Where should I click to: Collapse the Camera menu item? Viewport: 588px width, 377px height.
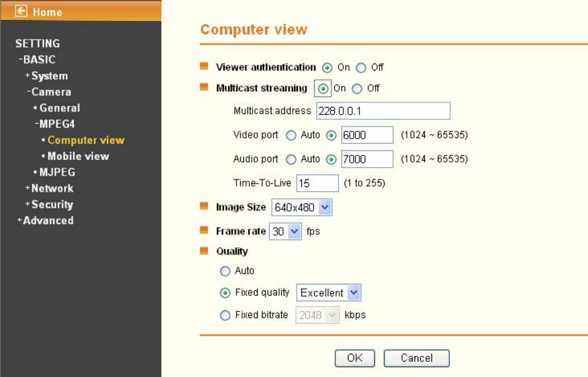click(x=49, y=92)
